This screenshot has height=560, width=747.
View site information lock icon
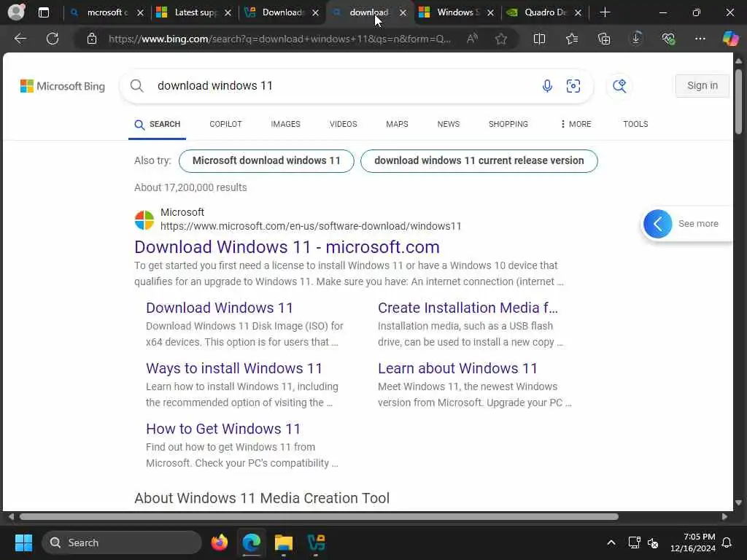(x=92, y=39)
